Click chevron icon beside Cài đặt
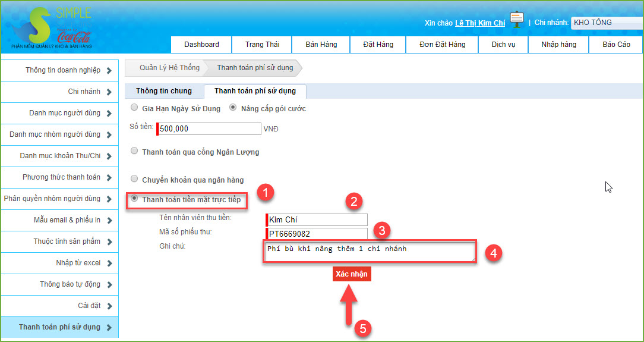644x342 pixels. 109,306
